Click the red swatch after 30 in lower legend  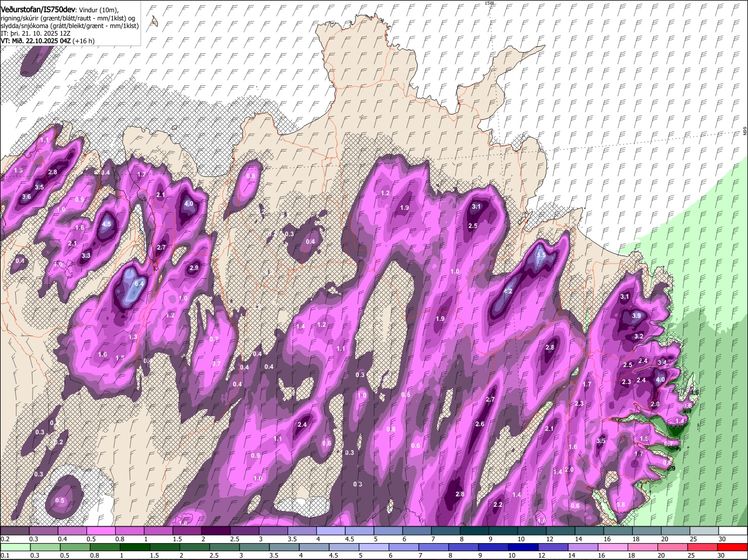tap(734, 547)
